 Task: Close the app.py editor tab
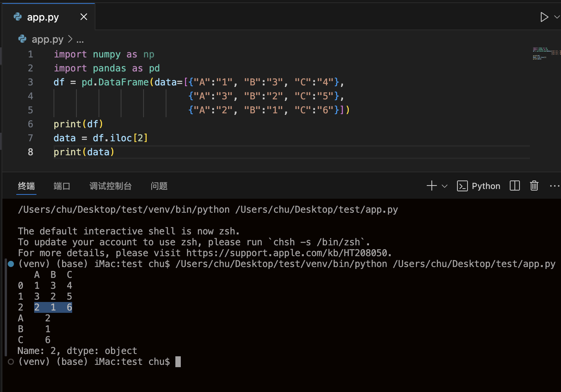pos(84,17)
